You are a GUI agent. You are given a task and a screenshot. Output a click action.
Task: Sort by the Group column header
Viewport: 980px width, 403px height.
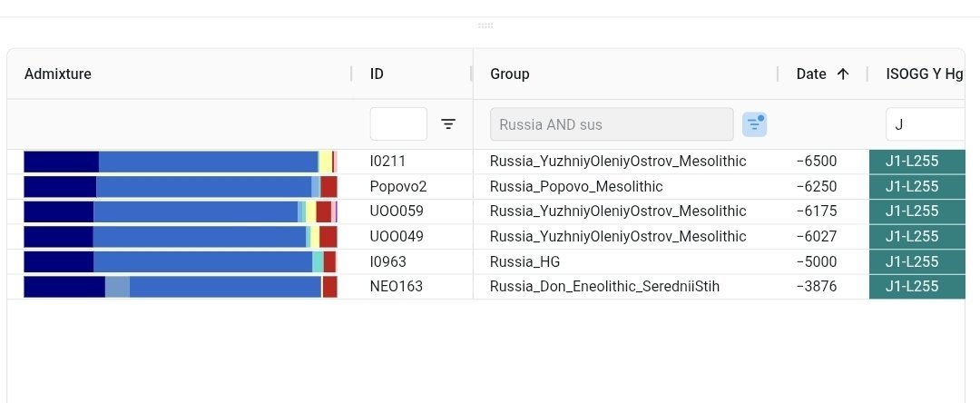pos(510,74)
